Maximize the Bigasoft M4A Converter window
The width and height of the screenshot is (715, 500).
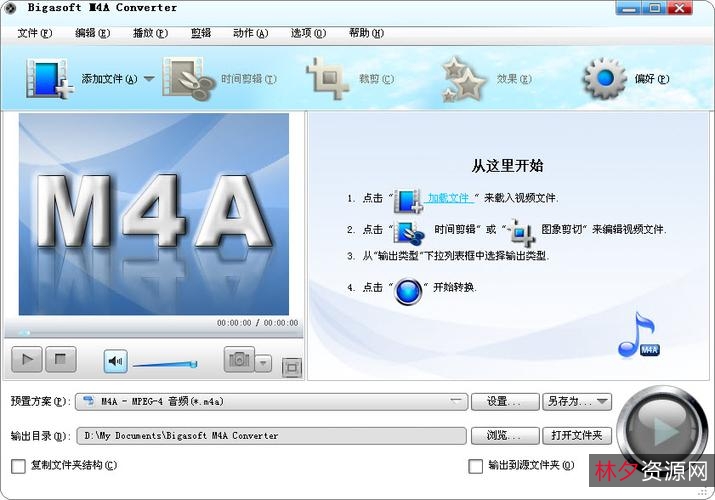[x=654, y=8]
